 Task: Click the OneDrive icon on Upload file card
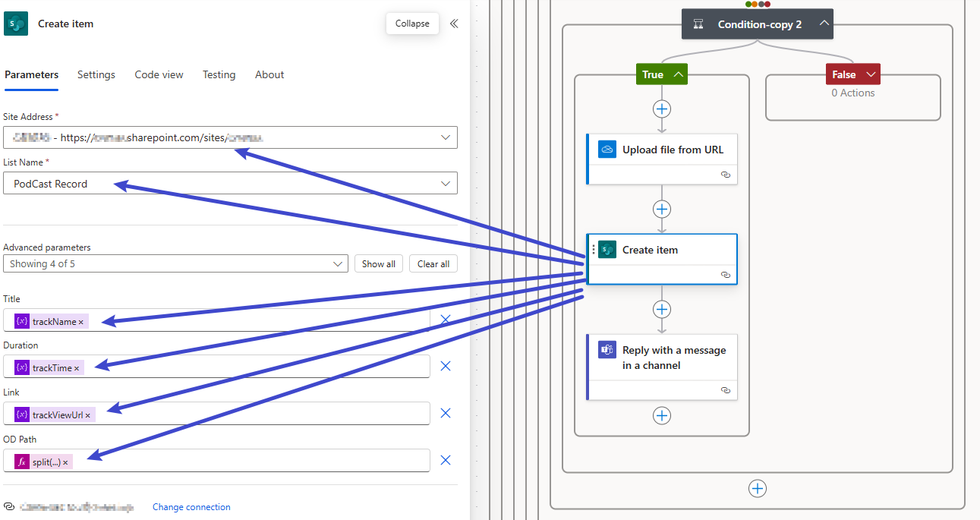(607, 150)
